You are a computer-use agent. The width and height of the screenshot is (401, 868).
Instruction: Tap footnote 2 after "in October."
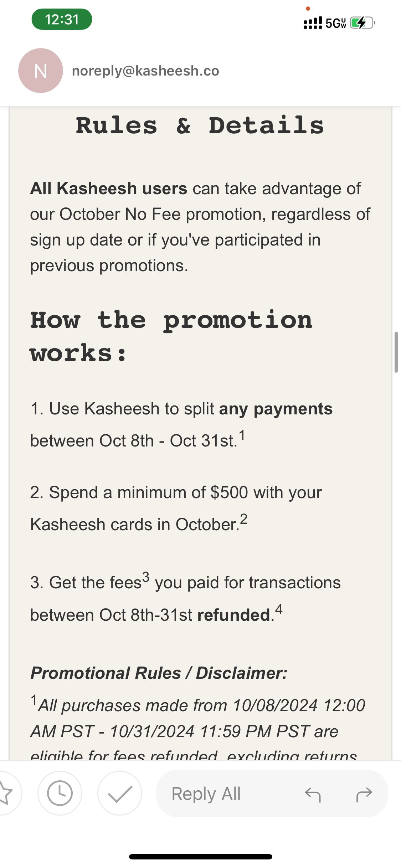[x=244, y=519]
